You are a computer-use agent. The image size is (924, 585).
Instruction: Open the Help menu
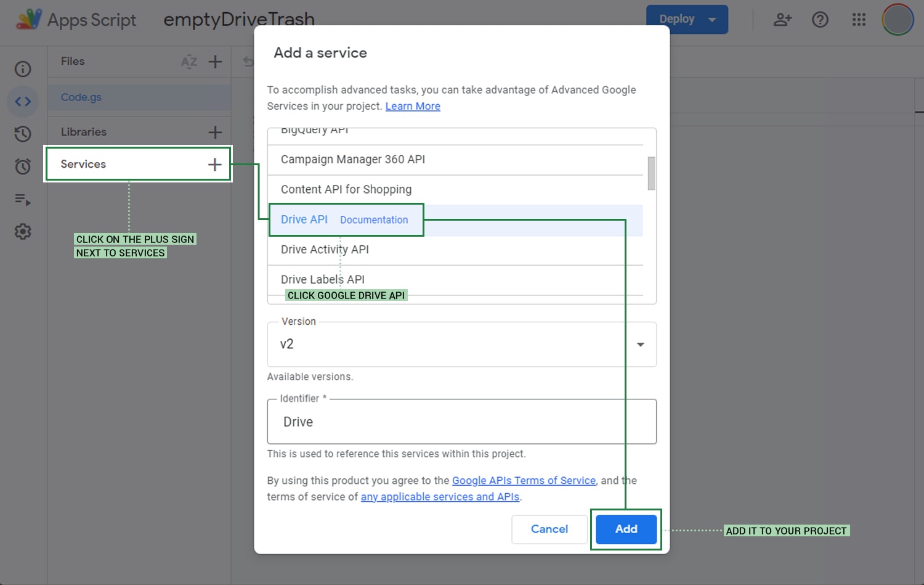(821, 19)
